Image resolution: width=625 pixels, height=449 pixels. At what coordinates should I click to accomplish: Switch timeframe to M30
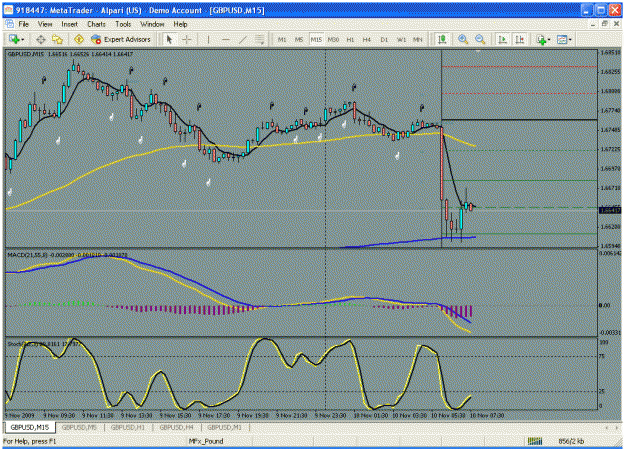pyautogui.click(x=333, y=39)
